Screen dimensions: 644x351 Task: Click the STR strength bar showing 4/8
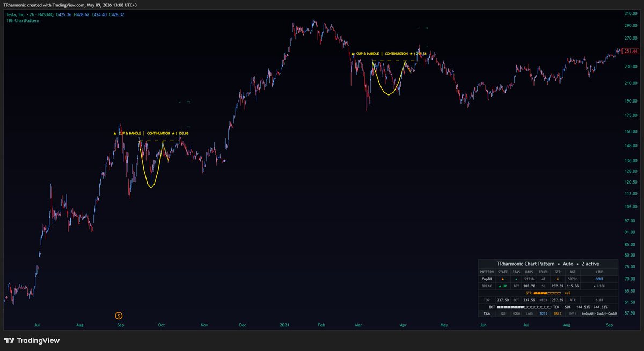547,293
